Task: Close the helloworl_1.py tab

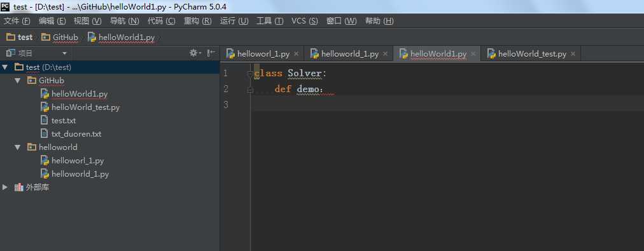Action: (x=296, y=54)
